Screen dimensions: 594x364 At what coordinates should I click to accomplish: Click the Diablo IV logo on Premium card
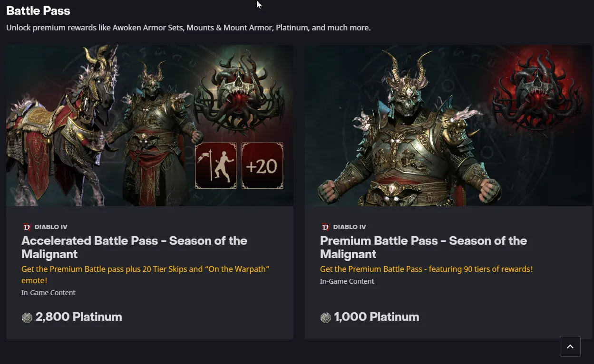click(325, 227)
